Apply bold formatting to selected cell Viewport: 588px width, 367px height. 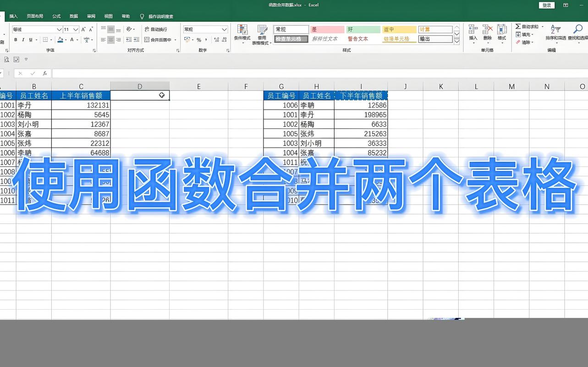point(16,40)
